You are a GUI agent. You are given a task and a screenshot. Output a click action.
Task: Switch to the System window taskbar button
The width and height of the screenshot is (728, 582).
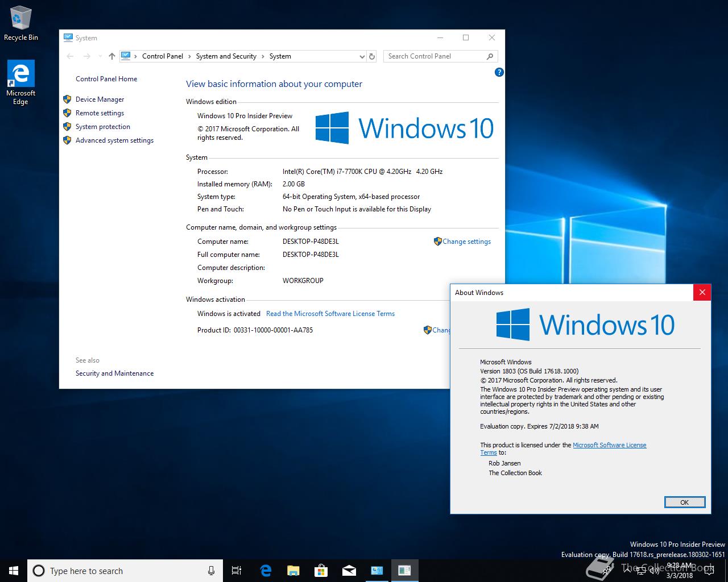coord(377,571)
